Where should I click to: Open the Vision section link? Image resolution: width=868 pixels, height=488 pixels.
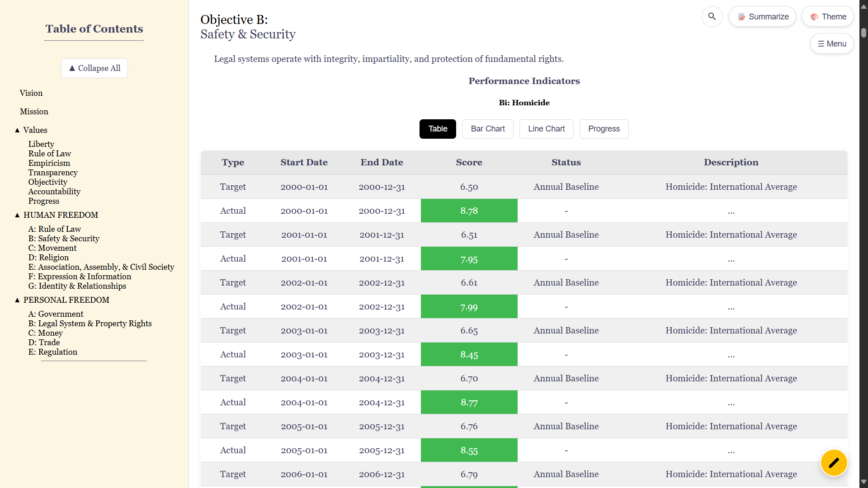coord(31,93)
